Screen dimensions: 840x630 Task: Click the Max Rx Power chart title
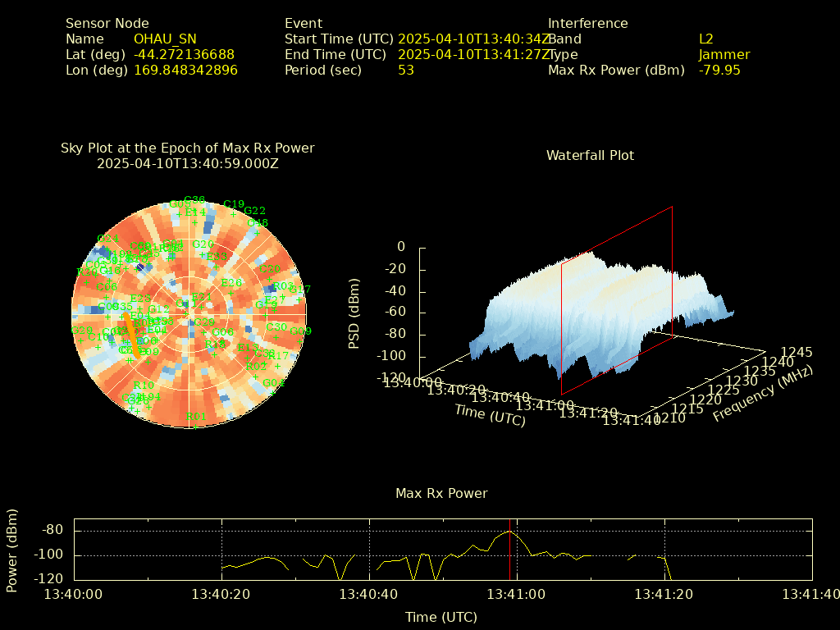click(441, 493)
